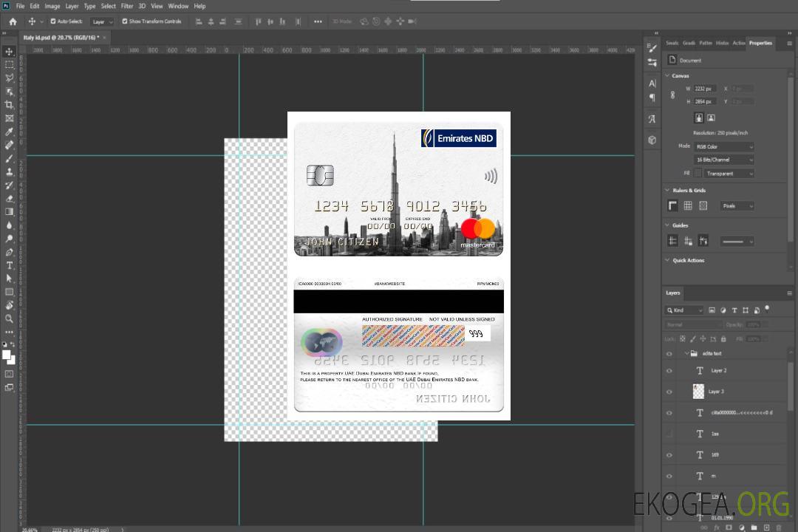The image size is (798, 532).
Task: Click the Home icon in options bar
Action: [13, 21]
